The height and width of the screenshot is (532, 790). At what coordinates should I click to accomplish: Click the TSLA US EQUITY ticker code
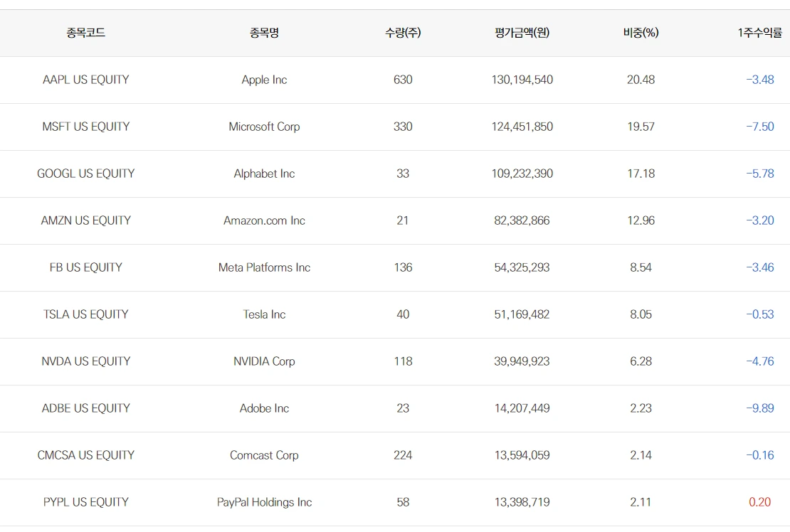pyautogui.click(x=85, y=314)
